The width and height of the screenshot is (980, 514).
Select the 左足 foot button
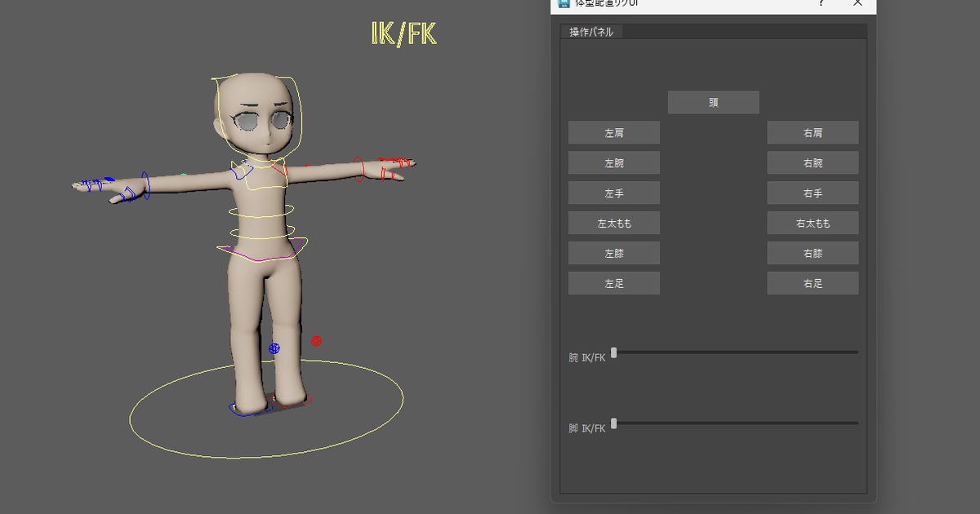(x=614, y=283)
